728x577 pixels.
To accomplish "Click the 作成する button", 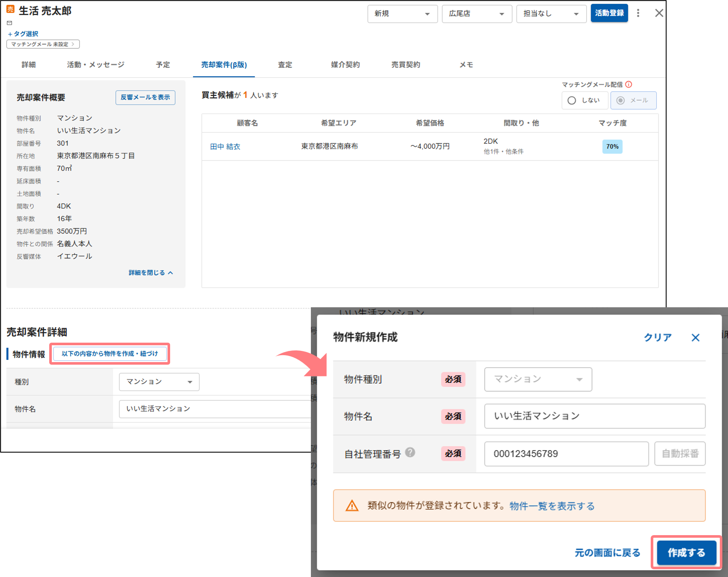I will [686, 552].
